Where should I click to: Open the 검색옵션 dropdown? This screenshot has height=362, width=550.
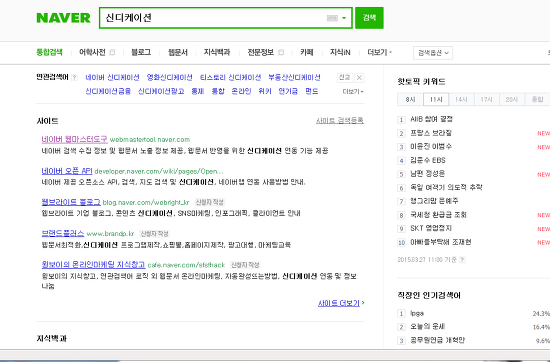tap(433, 53)
